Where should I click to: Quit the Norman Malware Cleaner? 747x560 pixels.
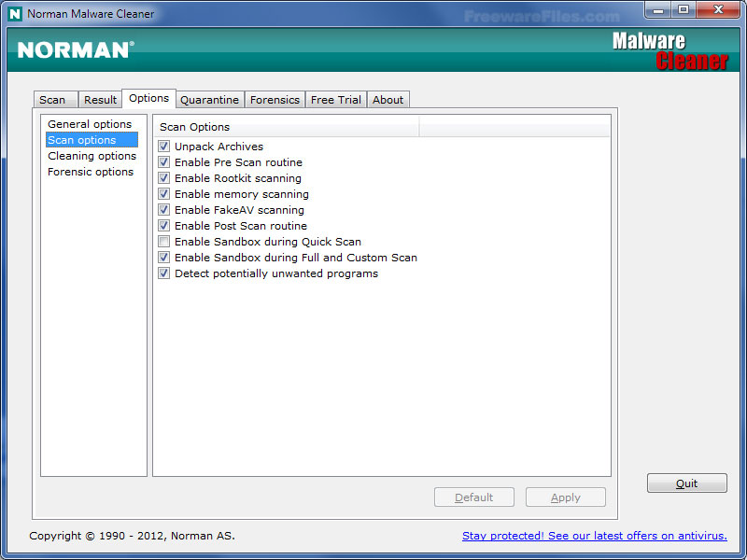pos(687,483)
